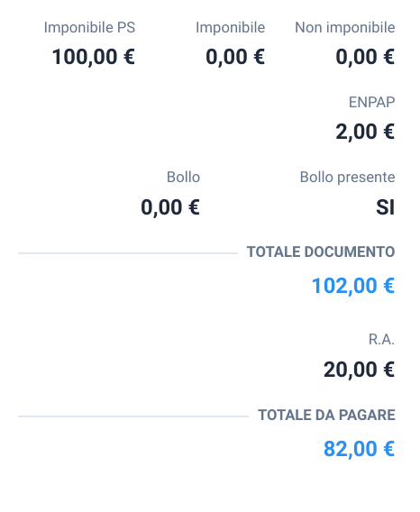This screenshot has width=420, height=512.
Task: Select the 0,00 € Imponibile value
Action: (235, 57)
